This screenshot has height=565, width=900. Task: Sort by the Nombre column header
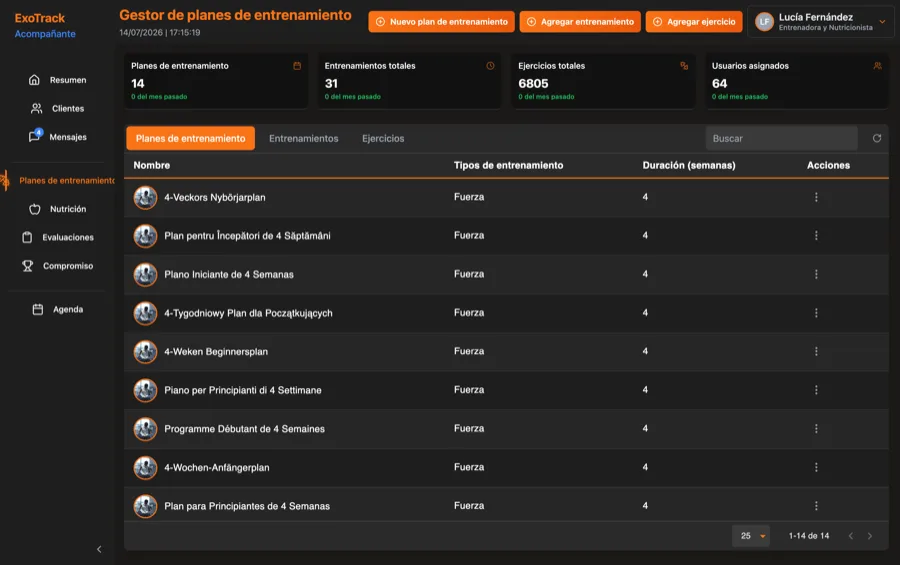click(152, 165)
